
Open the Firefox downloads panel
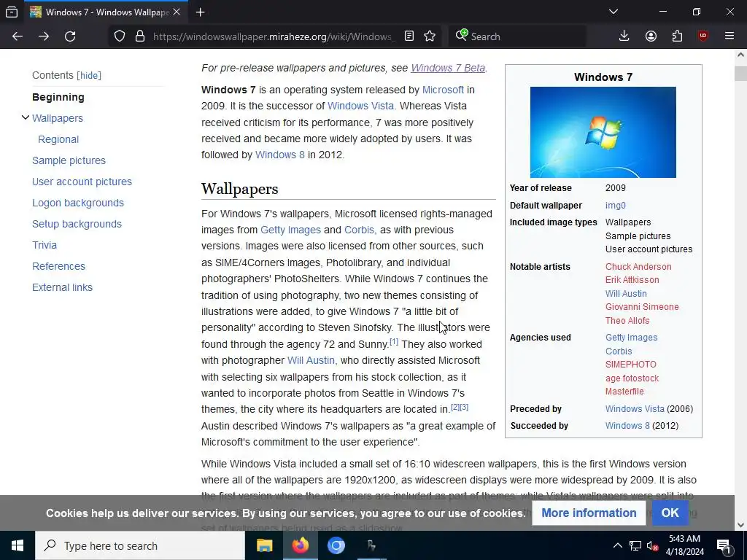coord(624,36)
